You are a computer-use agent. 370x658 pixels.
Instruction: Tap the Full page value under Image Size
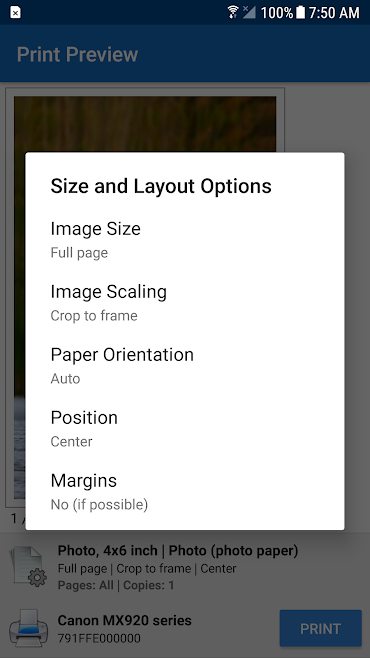click(79, 253)
